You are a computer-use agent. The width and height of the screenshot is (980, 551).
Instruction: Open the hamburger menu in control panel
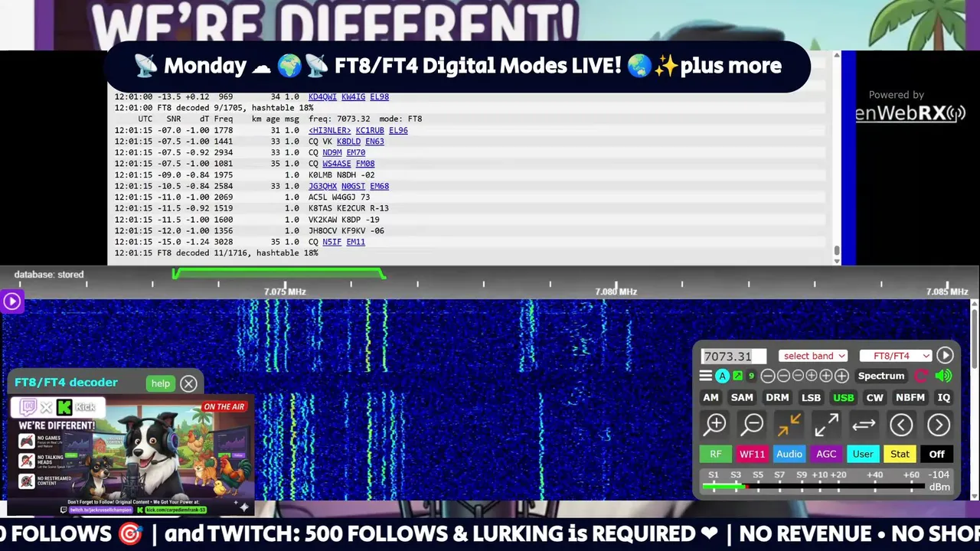pos(706,376)
